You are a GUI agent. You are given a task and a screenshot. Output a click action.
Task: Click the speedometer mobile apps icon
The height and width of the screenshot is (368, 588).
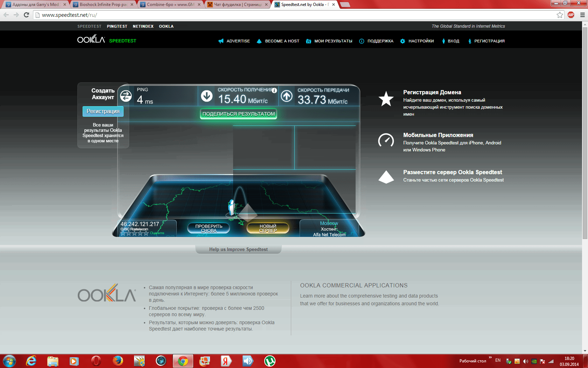[x=386, y=140]
